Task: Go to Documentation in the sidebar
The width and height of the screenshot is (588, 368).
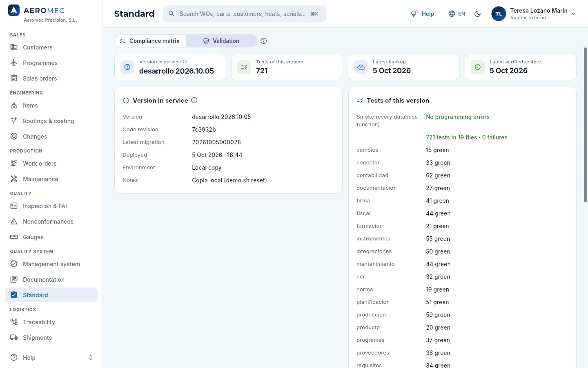Action: coord(51,280)
